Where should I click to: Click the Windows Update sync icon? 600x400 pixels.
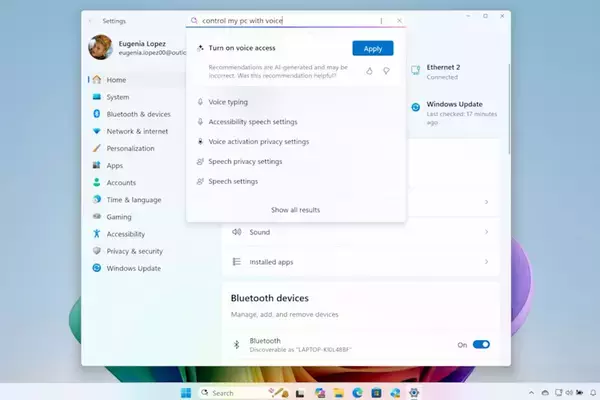pos(416,107)
